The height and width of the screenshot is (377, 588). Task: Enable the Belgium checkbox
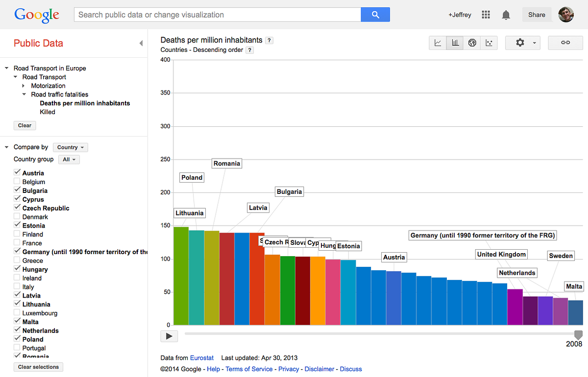pos(17,182)
